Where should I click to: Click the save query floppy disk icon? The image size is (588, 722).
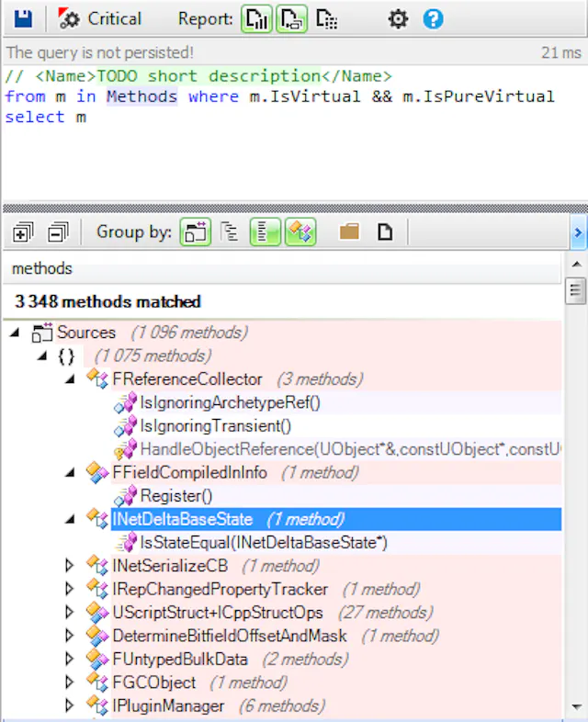coord(23,18)
